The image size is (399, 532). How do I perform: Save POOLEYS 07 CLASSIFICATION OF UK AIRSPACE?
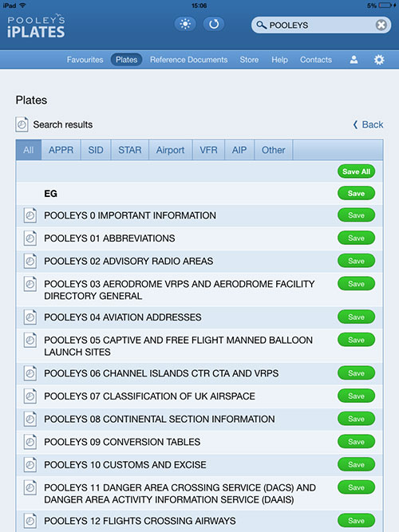click(356, 396)
